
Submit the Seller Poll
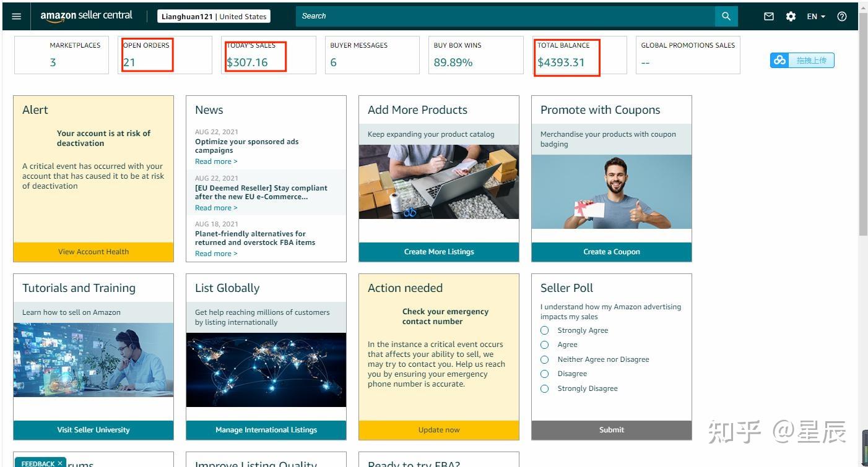tap(612, 430)
